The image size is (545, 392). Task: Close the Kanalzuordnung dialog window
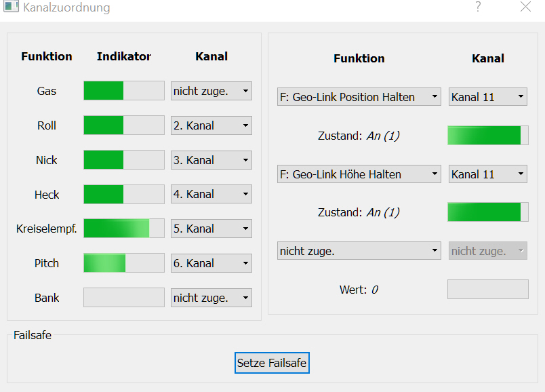click(x=525, y=7)
